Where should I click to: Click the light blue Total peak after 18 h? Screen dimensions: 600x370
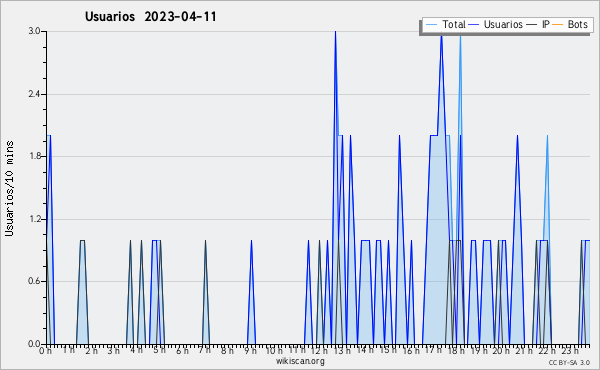click(460, 36)
